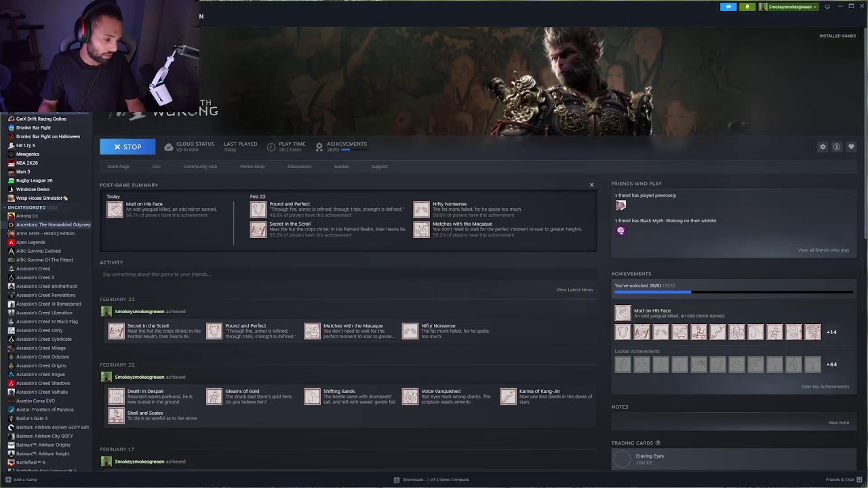Image resolution: width=868 pixels, height=488 pixels.
Task: Click Voice Vanquished achievement icon
Action: [410, 396]
